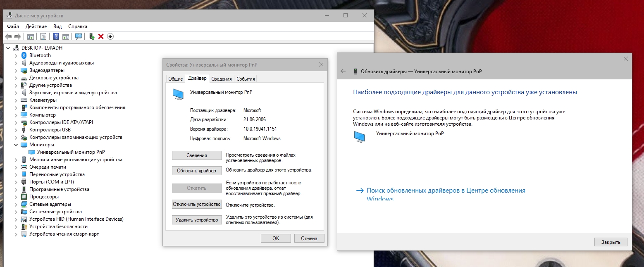Toggle the show/hide action pane toolbar icon
This screenshot has height=267, width=644.
(65, 36)
